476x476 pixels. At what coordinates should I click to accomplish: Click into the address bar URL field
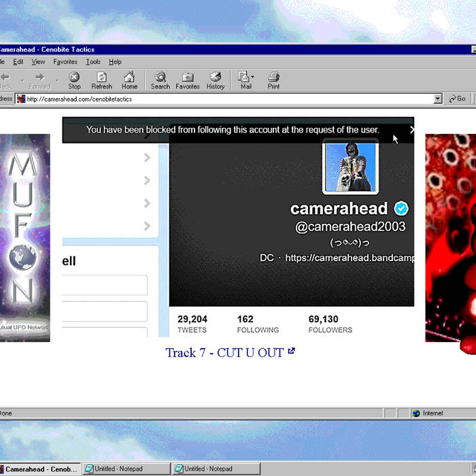[224, 99]
